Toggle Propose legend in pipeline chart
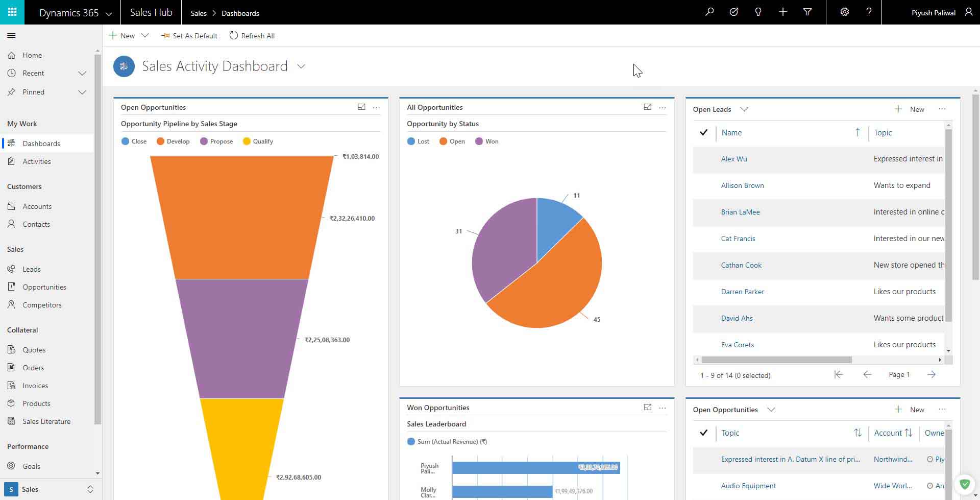Image resolution: width=980 pixels, height=500 pixels. point(216,141)
